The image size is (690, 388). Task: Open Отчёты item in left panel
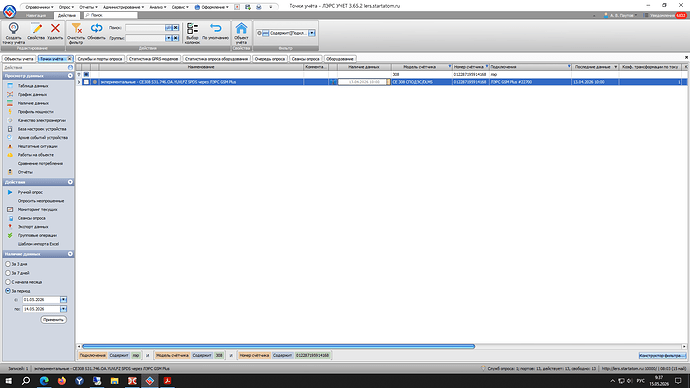pos(25,172)
